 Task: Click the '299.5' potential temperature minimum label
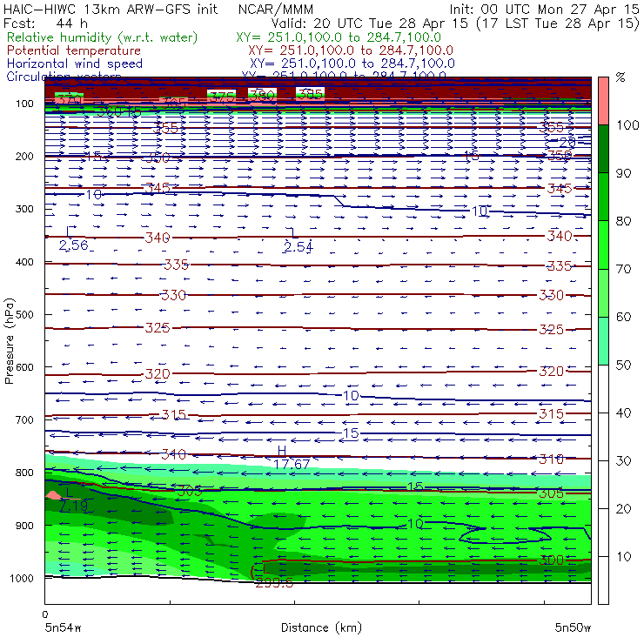(274, 583)
